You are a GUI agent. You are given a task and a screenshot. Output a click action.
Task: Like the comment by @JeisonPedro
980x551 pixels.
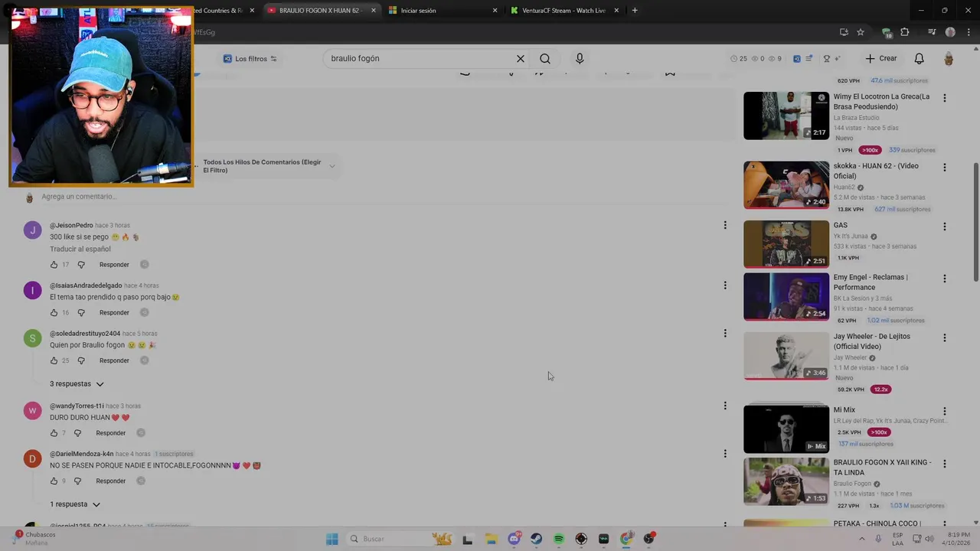[x=54, y=265]
